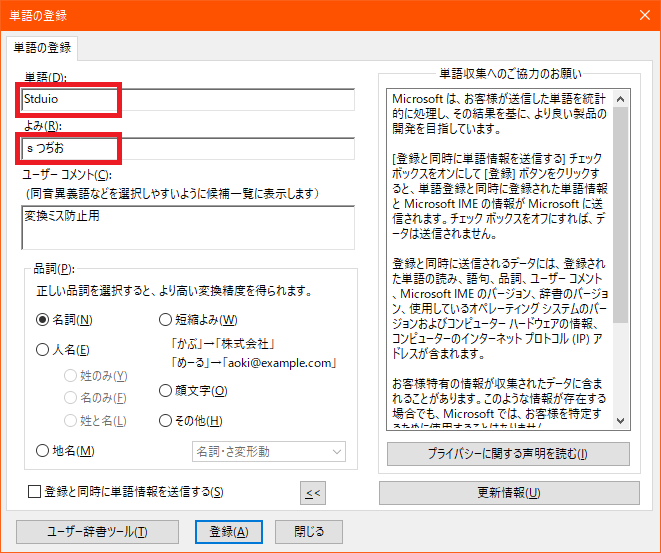This screenshot has width=661, height=553.
Task: Click the 登録(A) button
Action: [229, 532]
